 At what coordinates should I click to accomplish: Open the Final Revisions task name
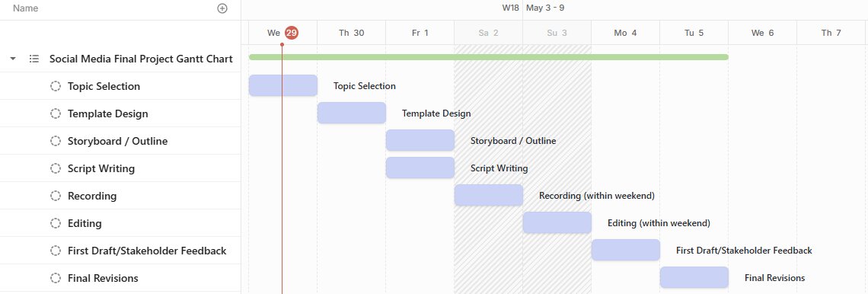103,278
